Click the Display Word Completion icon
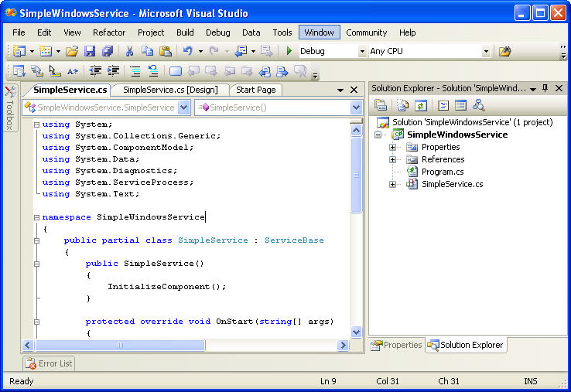The height and width of the screenshot is (392, 571). pyautogui.click(x=73, y=71)
